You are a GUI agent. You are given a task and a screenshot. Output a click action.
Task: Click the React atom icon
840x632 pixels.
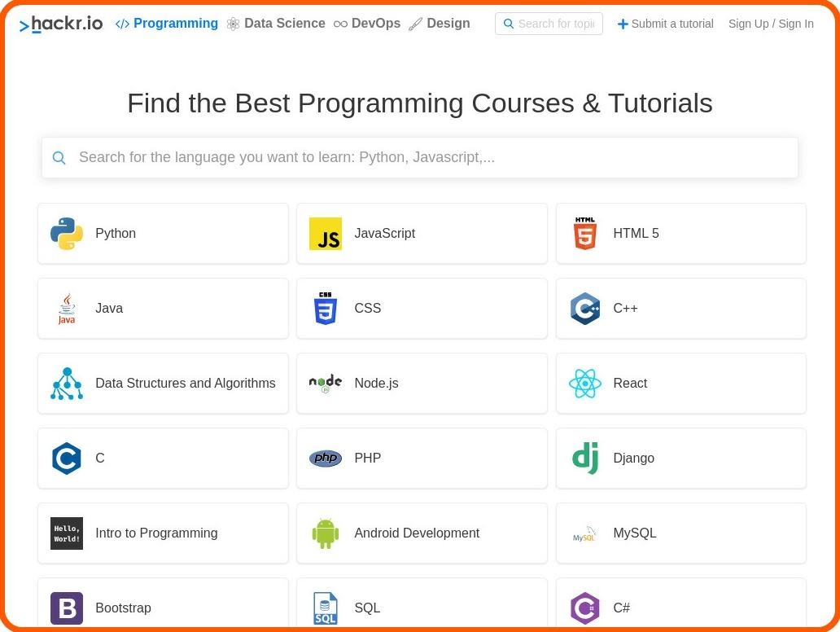click(584, 384)
